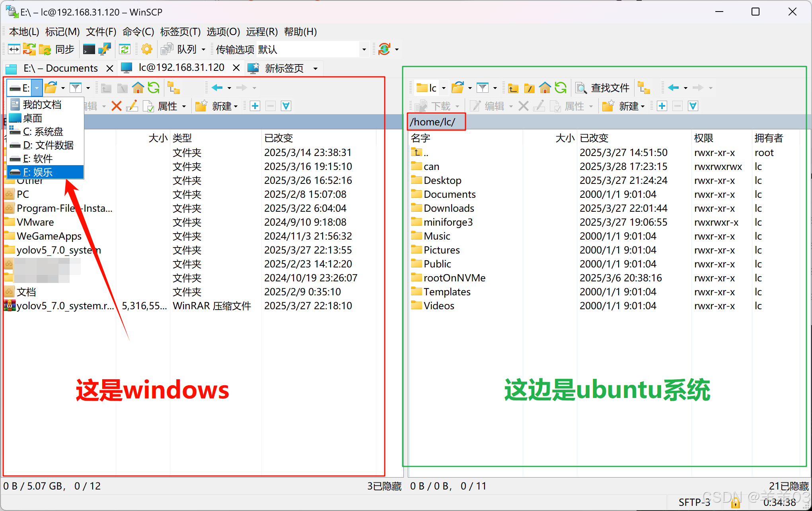Click local panel filter funnel icon
Image resolution: width=812 pixels, height=511 pixels.
76,88
